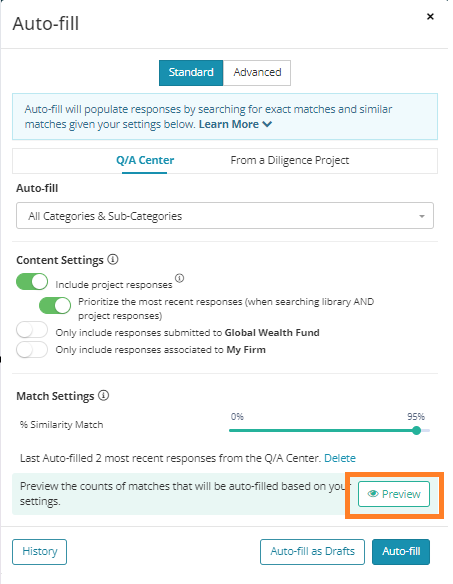Image resolution: width=453 pixels, height=584 pixels.
Task: Close the Auto-fill dialog with the X icon
Action: coord(430,16)
